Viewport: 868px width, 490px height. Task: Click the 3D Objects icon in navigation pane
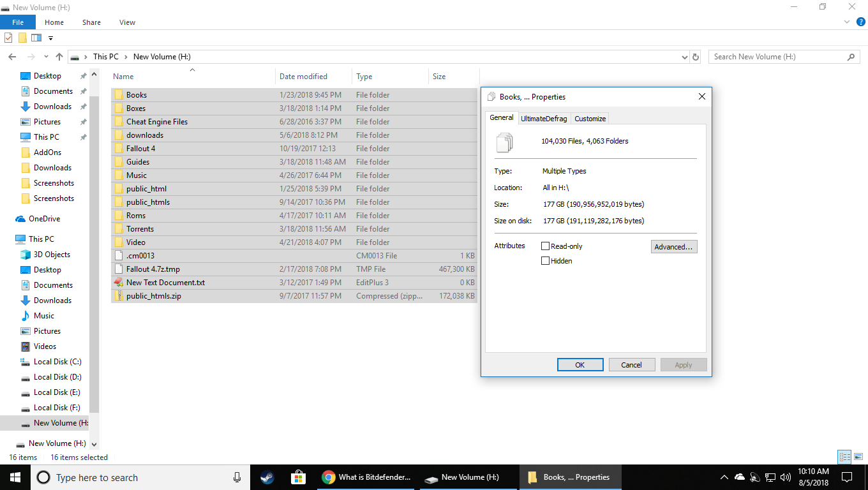coord(26,255)
